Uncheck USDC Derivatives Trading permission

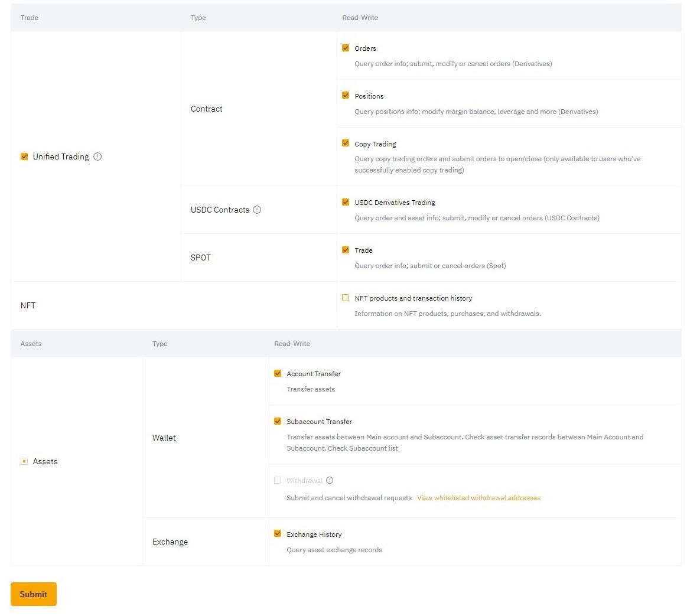[346, 202]
